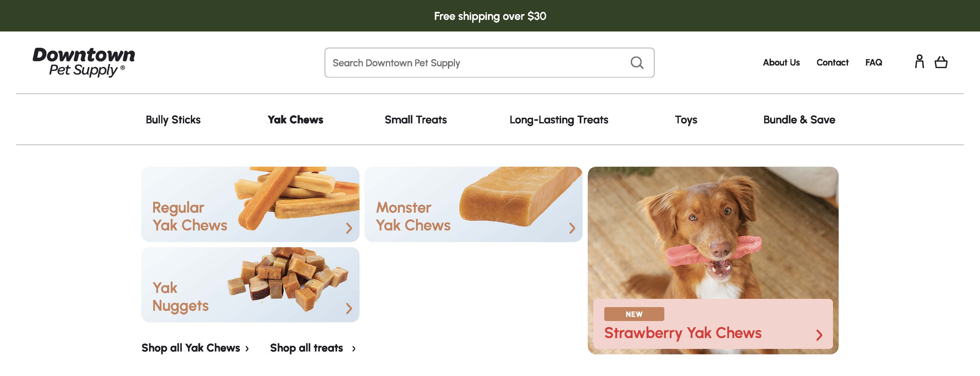Select the Yak Chews menu item
Viewport: 980px width, 376px height.
click(x=295, y=119)
